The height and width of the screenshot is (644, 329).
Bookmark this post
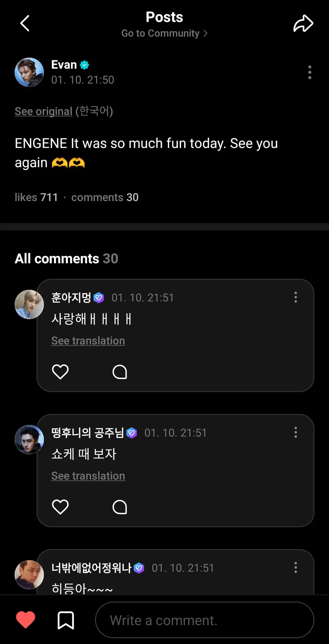point(66,620)
